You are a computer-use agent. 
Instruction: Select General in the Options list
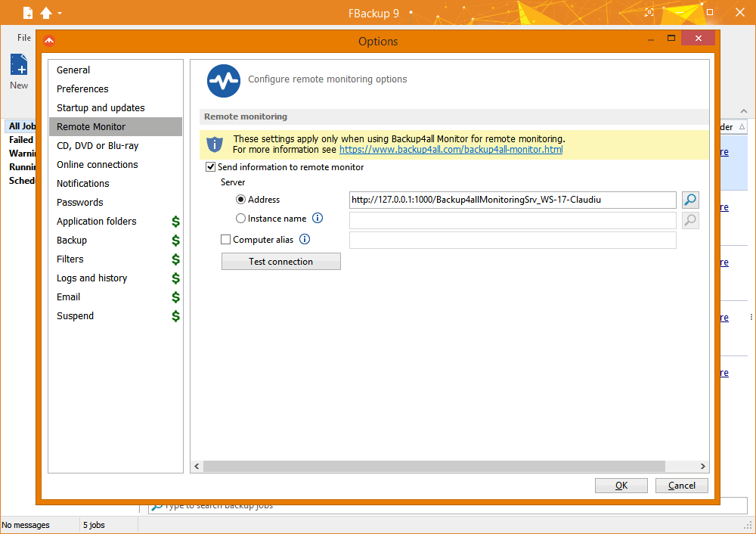(x=116, y=70)
